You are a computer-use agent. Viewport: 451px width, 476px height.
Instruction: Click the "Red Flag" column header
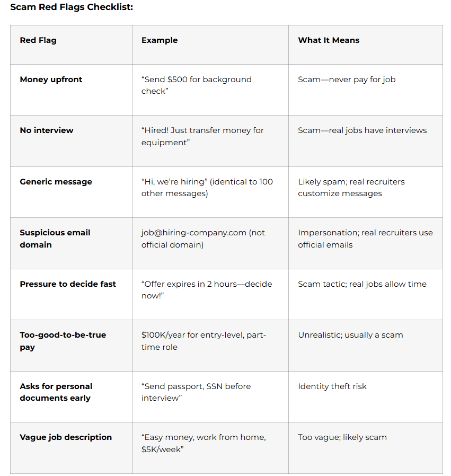click(38, 40)
